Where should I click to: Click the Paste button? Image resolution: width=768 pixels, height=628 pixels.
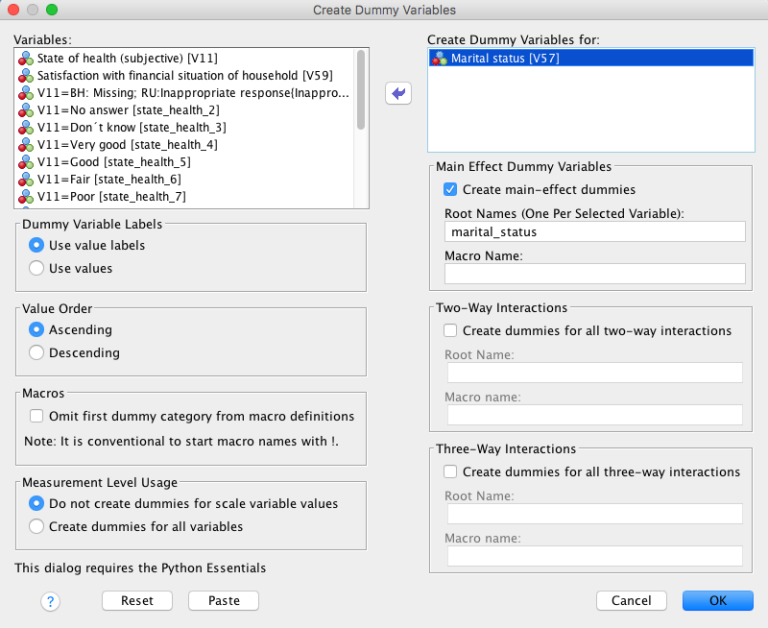point(223,600)
